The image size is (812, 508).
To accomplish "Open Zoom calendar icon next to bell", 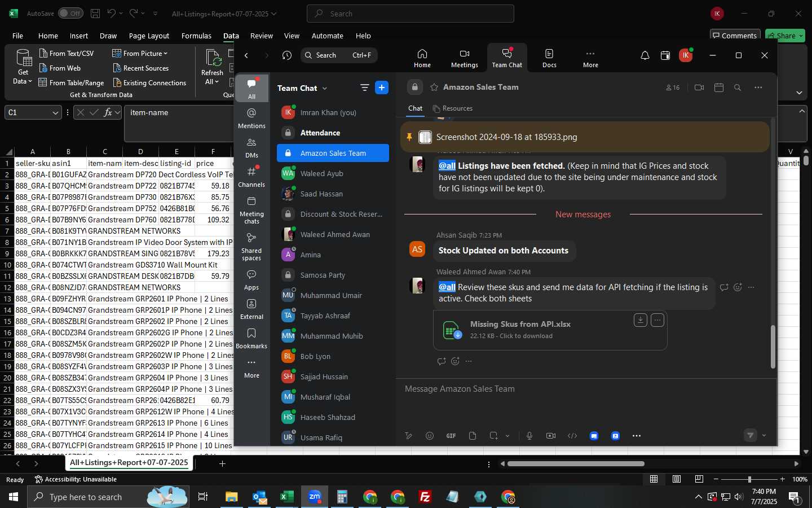I will click(x=665, y=55).
